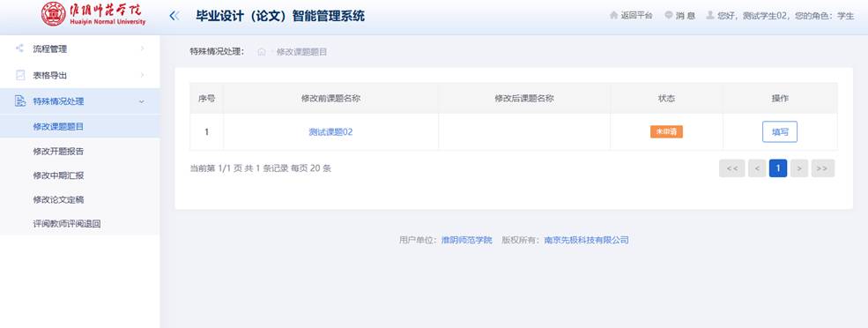Click row number 1 cell
This screenshot has height=328, width=868.
click(x=206, y=132)
